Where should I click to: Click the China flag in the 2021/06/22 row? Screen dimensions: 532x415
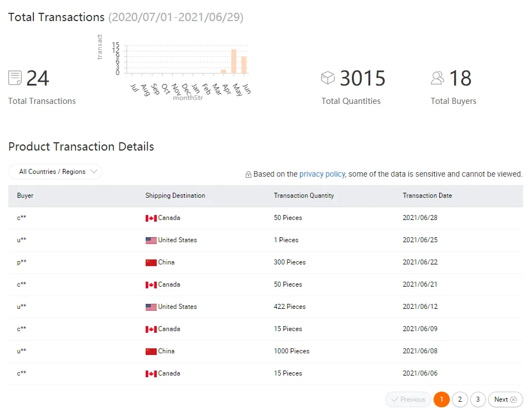click(x=151, y=263)
